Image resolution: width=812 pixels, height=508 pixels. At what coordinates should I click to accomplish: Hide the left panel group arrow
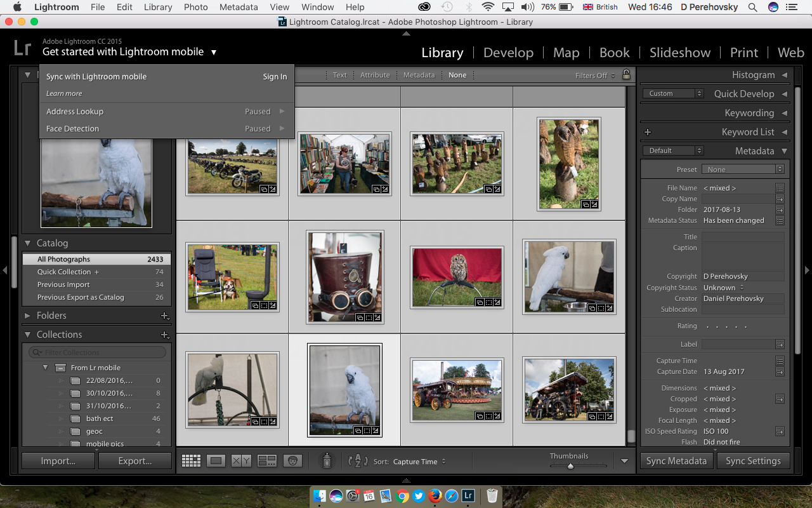tap(5, 270)
